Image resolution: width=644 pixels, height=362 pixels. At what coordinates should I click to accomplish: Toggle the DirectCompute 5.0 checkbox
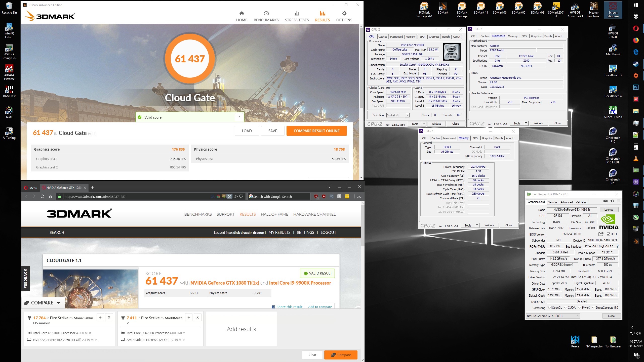(593, 308)
